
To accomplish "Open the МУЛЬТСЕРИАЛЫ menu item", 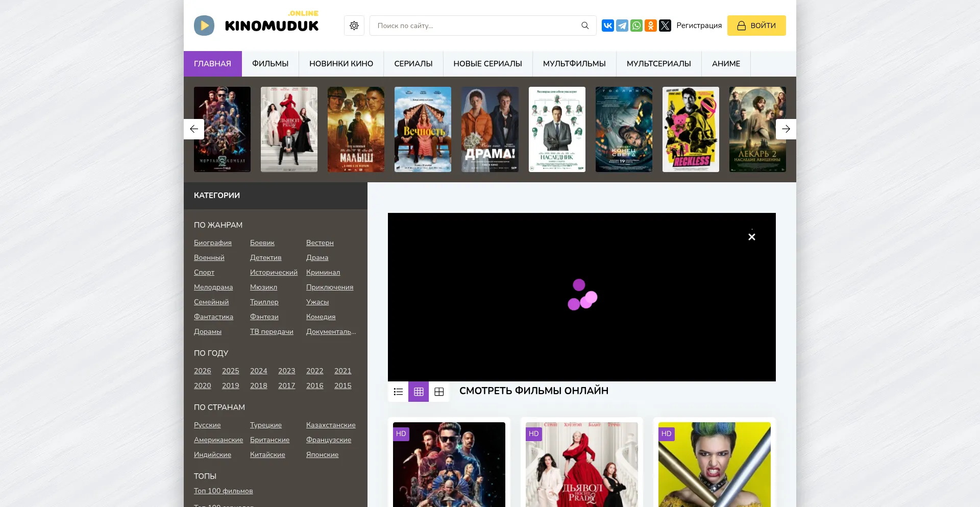I will click(659, 64).
